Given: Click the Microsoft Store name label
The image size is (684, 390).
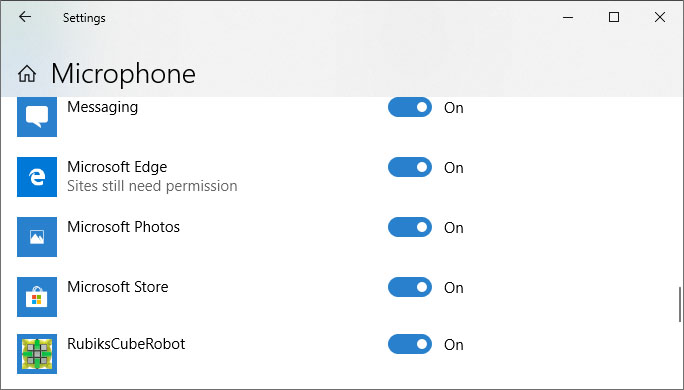Looking at the screenshot, I should [x=118, y=287].
